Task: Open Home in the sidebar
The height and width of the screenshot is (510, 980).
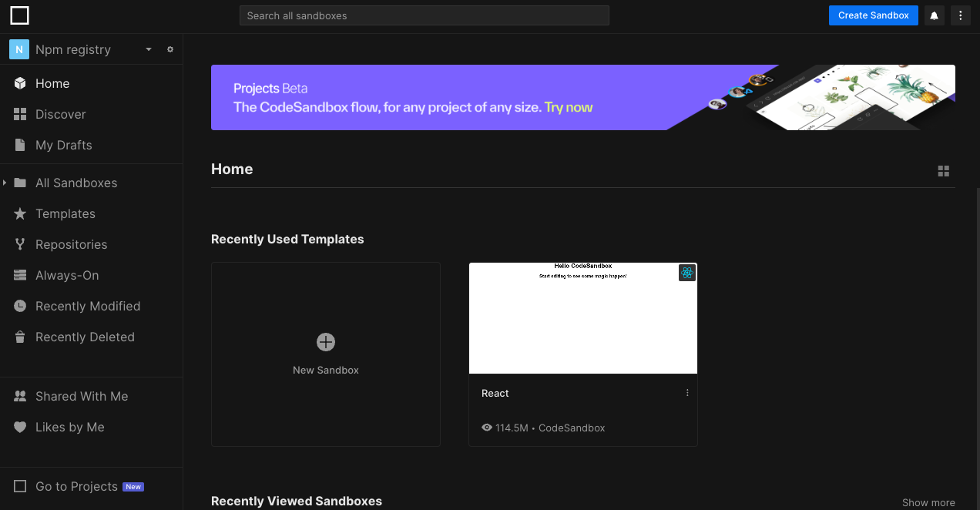Action: pyautogui.click(x=91, y=83)
